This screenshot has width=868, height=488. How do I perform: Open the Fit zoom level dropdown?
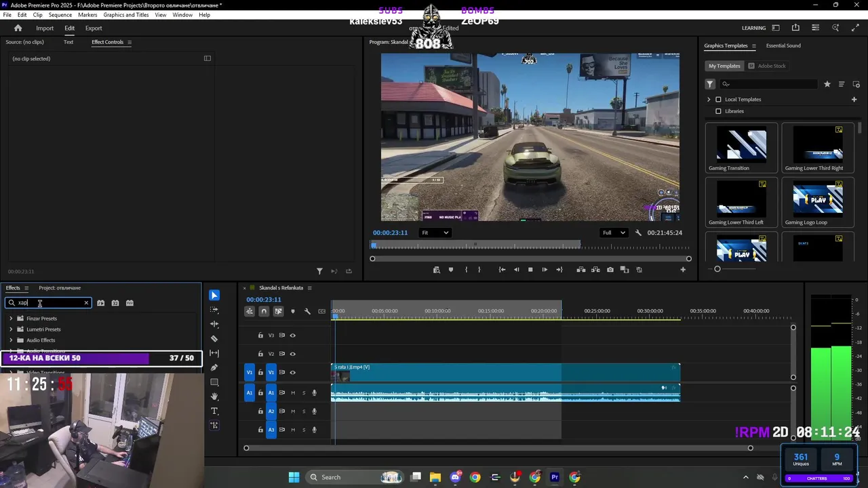tap(435, 232)
